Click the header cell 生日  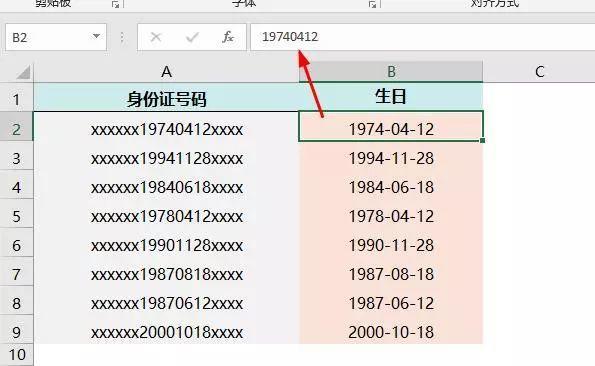(x=391, y=97)
